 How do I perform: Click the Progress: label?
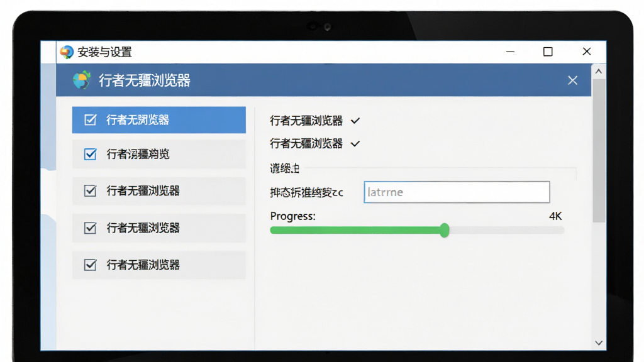point(293,216)
